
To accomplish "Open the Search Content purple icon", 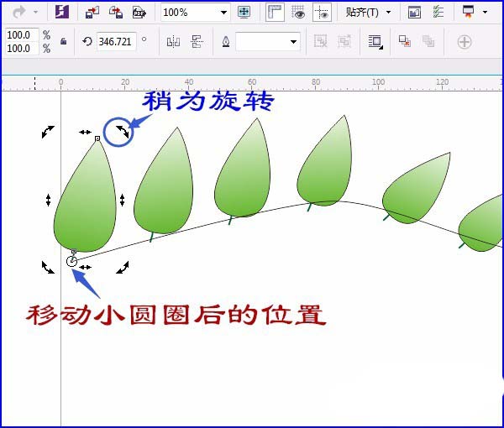I will coord(62,13).
